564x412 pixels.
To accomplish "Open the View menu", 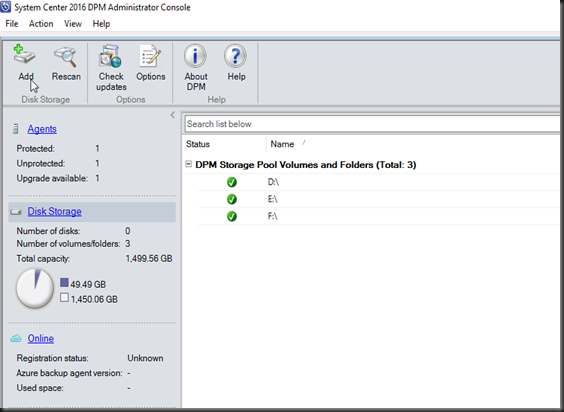I will pos(73,24).
